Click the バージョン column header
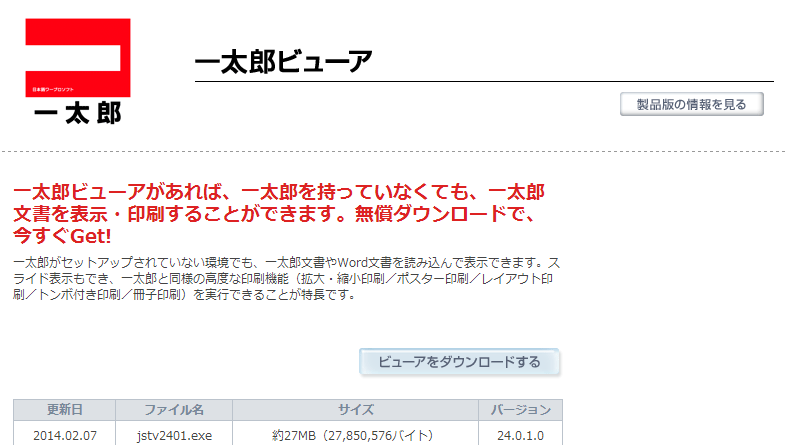Viewport: 785px width, 445px height. pyautogui.click(x=521, y=410)
